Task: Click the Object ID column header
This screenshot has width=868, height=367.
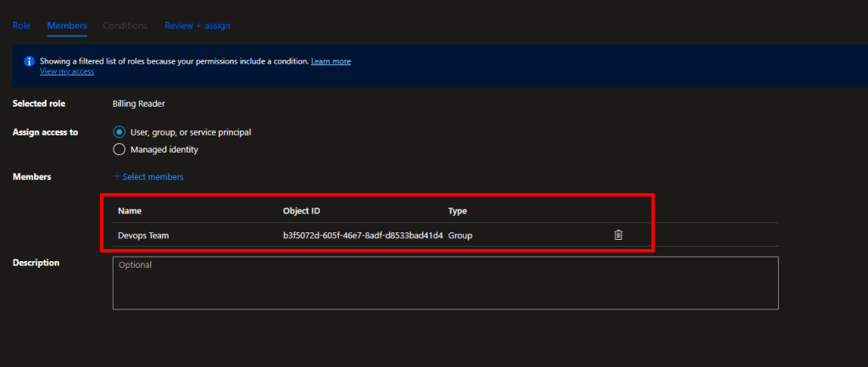Action: click(x=301, y=210)
